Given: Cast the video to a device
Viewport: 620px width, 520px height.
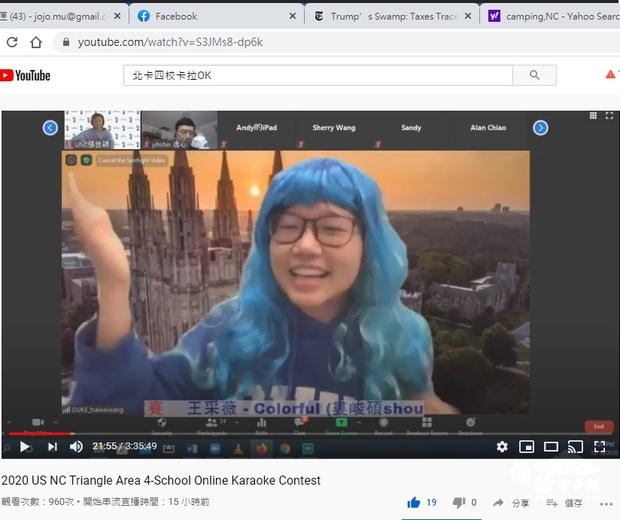Looking at the screenshot, I should pyautogui.click(x=575, y=446).
